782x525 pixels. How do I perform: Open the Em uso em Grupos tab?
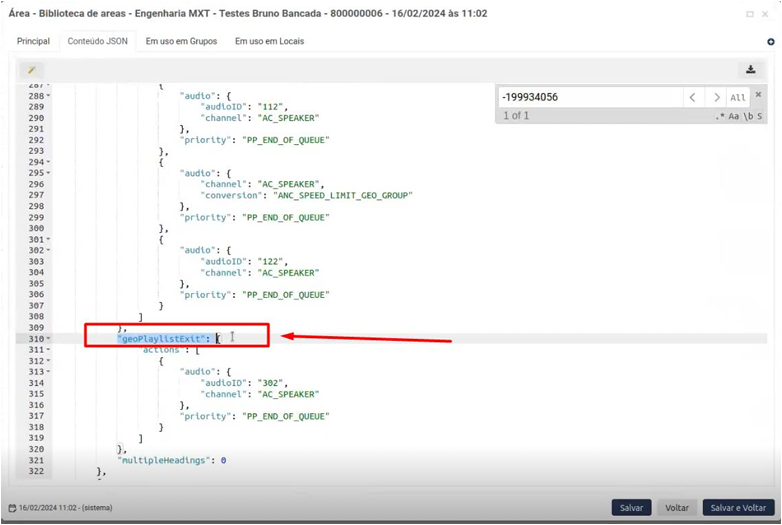click(181, 41)
